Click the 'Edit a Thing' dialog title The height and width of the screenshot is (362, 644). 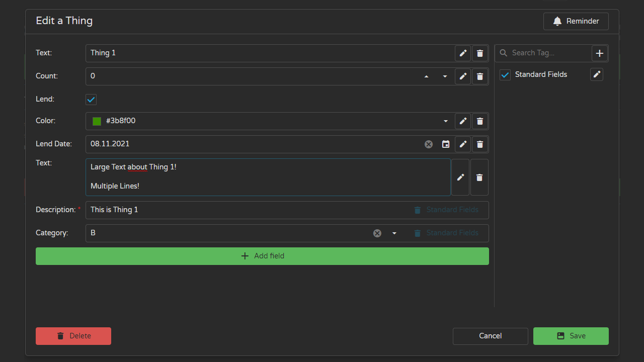64,21
